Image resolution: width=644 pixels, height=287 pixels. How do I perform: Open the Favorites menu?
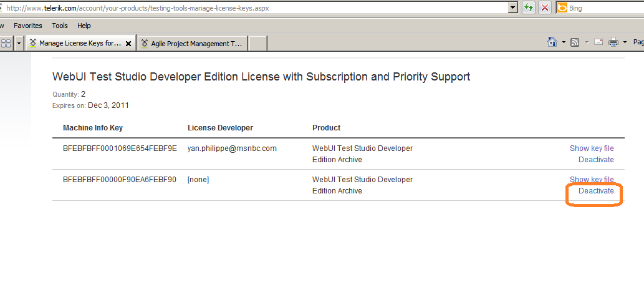[x=28, y=26]
